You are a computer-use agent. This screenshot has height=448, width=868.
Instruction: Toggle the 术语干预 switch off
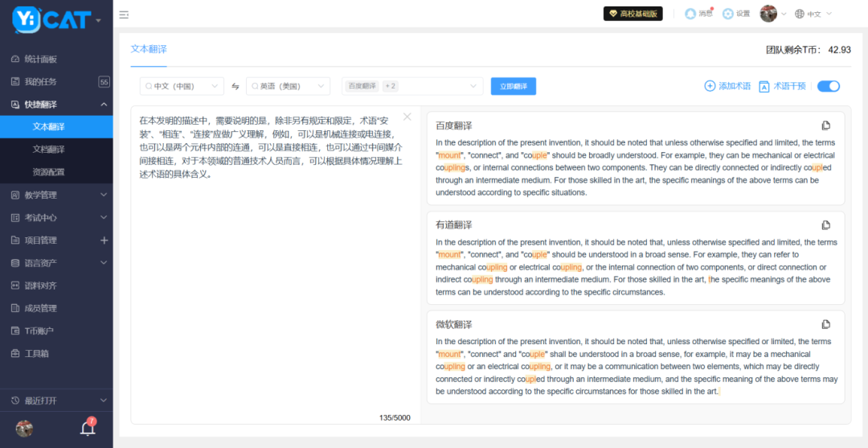pyautogui.click(x=828, y=86)
